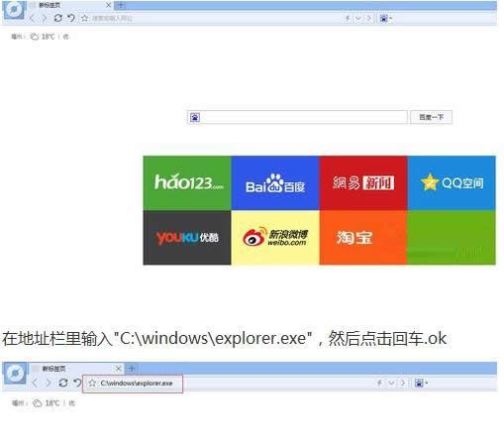Click the bookmark star in lower address bar
504x444 pixels.
click(x=92, y=383)
